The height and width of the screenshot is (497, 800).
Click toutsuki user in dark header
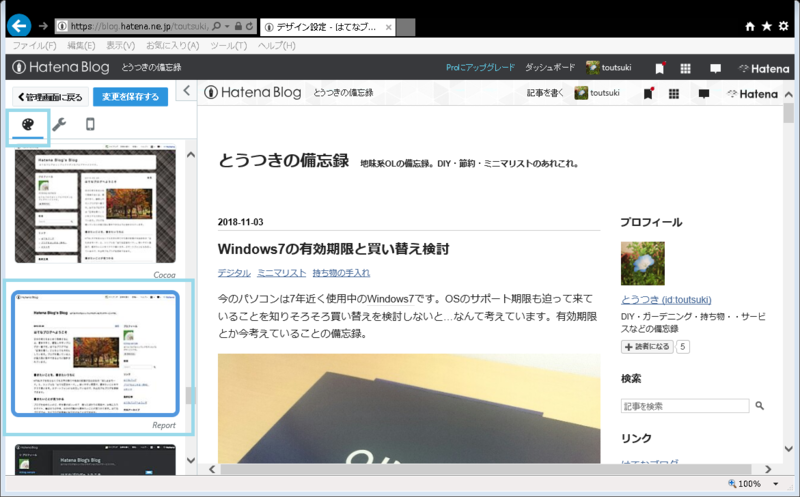[x=609, y=67]
